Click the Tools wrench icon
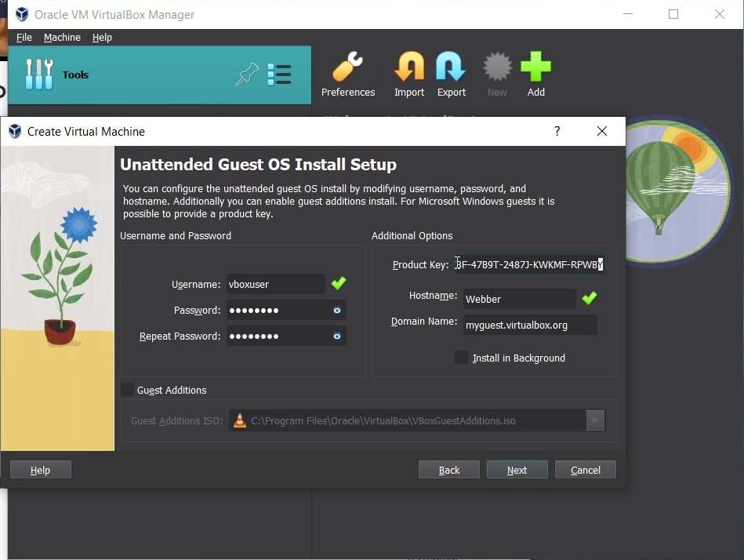This screenshot has width=744, height=560. click(39, 75)
